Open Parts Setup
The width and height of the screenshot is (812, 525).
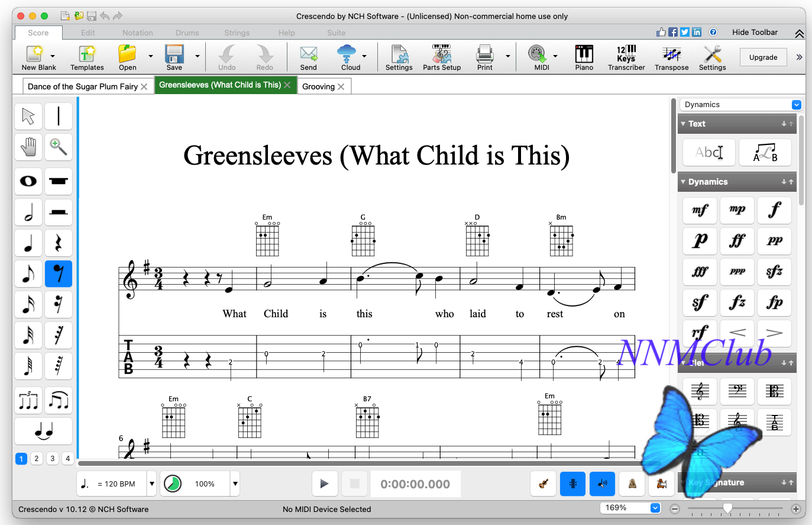click(442, 57)
